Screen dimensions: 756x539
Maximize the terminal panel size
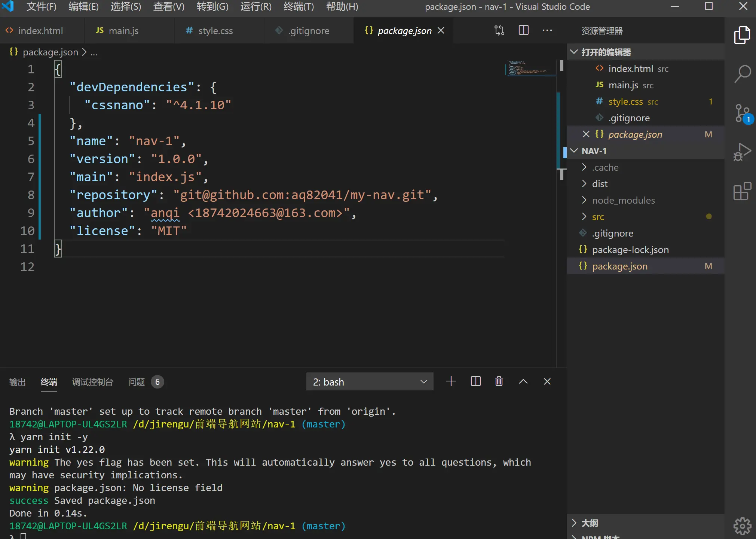[523, 381]
